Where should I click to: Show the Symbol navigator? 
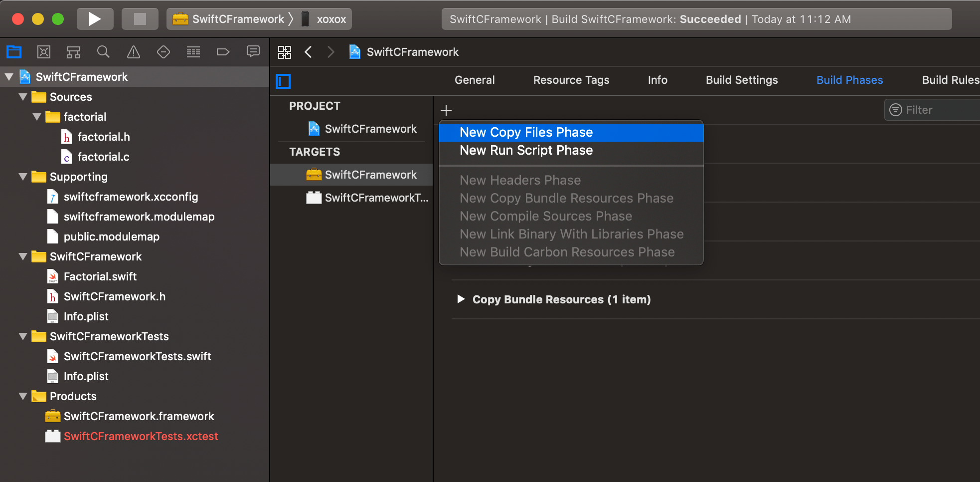pos(74,52)
